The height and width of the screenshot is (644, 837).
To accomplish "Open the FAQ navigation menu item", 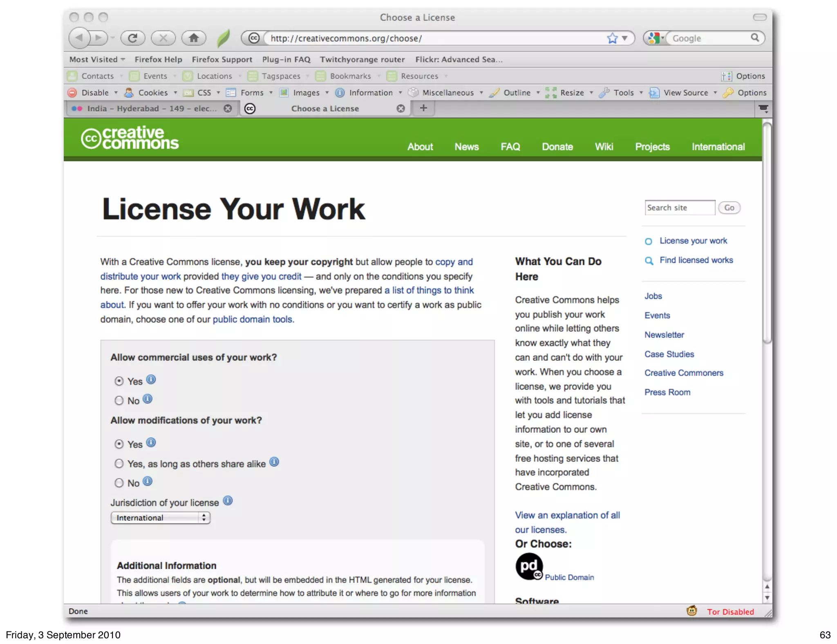I will tap(510, 147).
